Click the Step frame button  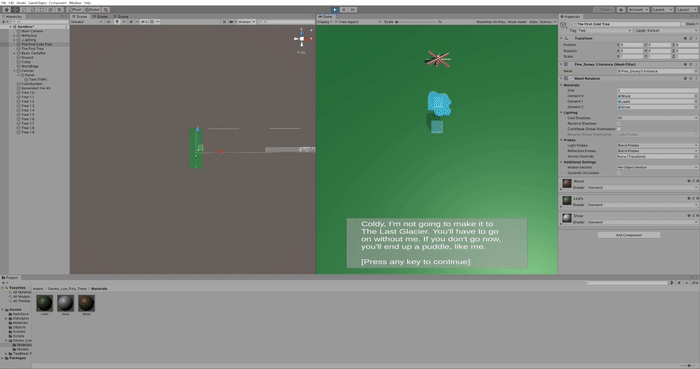(x=353, y=9)
